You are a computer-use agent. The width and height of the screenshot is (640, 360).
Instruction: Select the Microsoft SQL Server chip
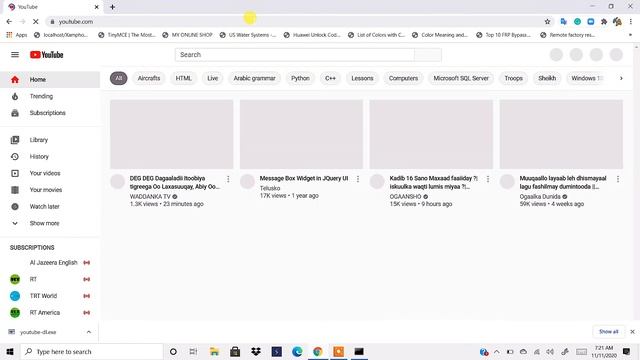tap(461, 78)
